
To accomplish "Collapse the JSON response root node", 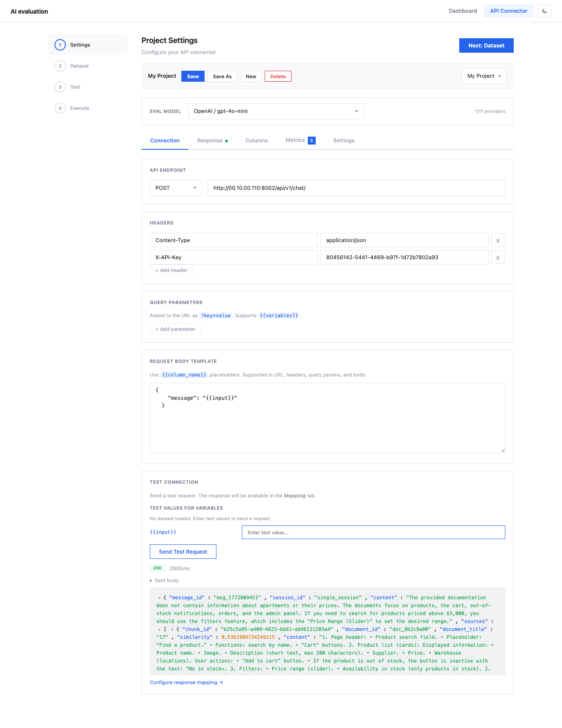I will tap(159, 598).
